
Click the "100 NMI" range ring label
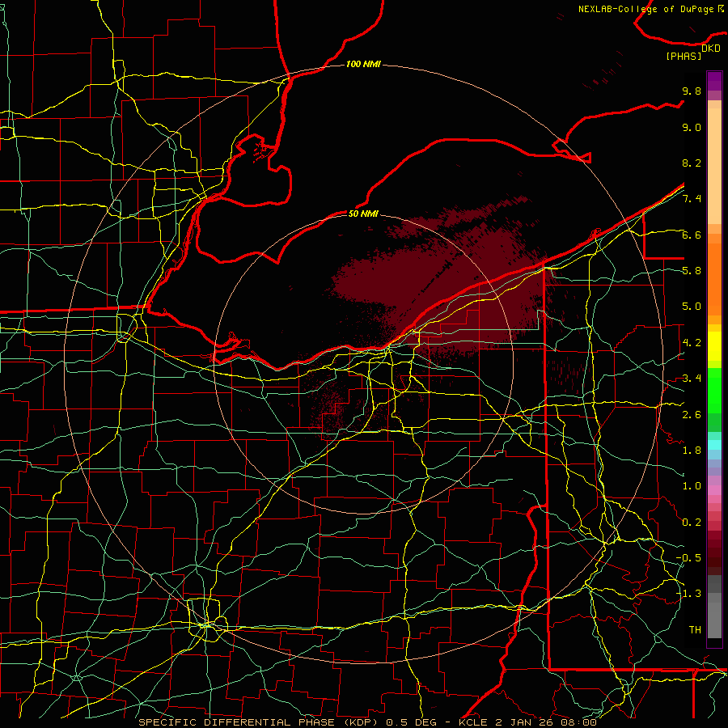pos(363,64)
